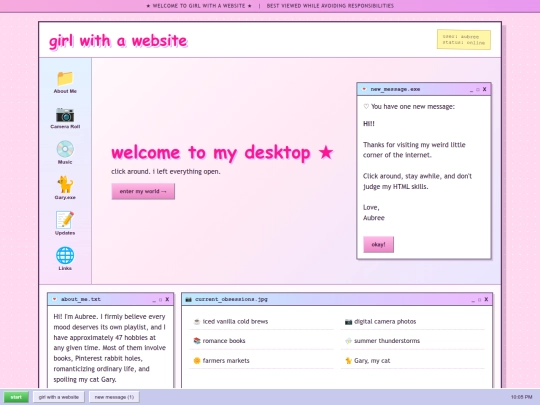Click the heart icon in new_message.exe title bar
This screenshot has width=540, height=405.
[364, 89]
